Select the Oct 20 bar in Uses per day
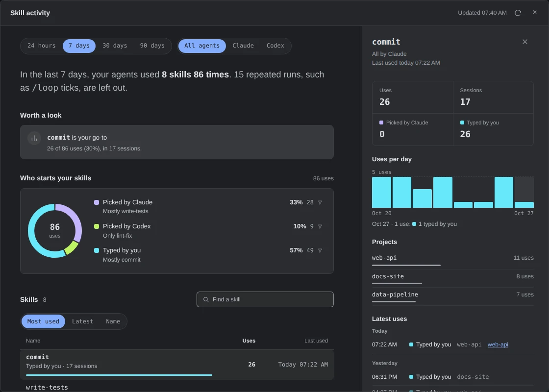The height and width of the screenshot is (392, 549). [382, 192]
